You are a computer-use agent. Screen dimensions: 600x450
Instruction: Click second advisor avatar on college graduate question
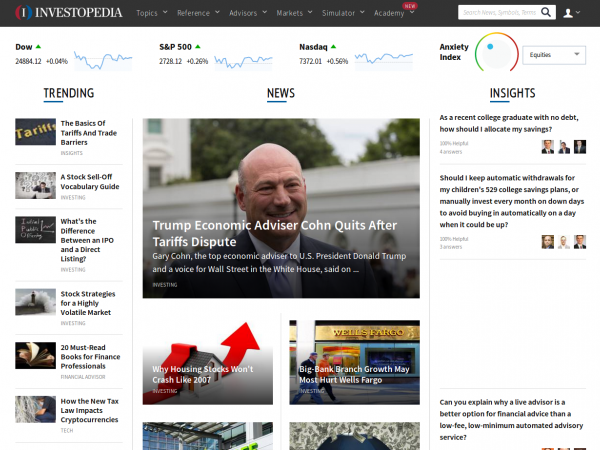pos(564,147)
